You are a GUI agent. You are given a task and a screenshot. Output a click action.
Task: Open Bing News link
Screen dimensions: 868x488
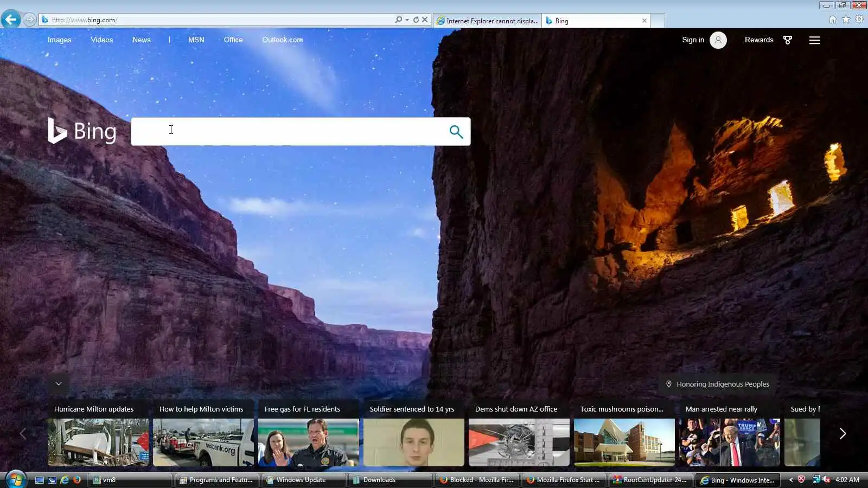pyautogui.click(x=142, y=40)
